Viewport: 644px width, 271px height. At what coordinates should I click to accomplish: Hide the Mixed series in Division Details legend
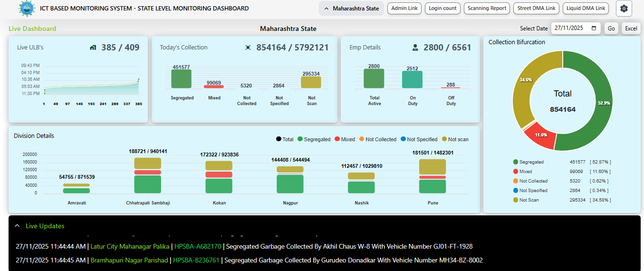click(344, 139)
